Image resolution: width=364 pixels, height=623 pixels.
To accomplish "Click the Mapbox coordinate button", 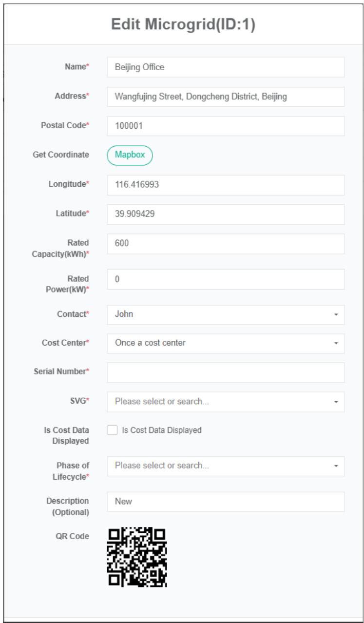I will [x=130, y=155].
